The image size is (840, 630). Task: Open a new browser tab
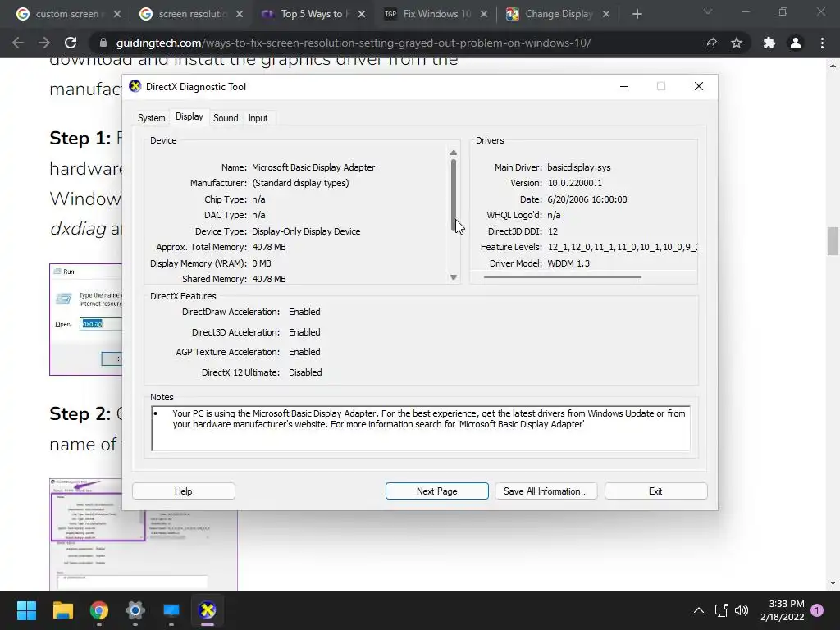tap(637, 15)
